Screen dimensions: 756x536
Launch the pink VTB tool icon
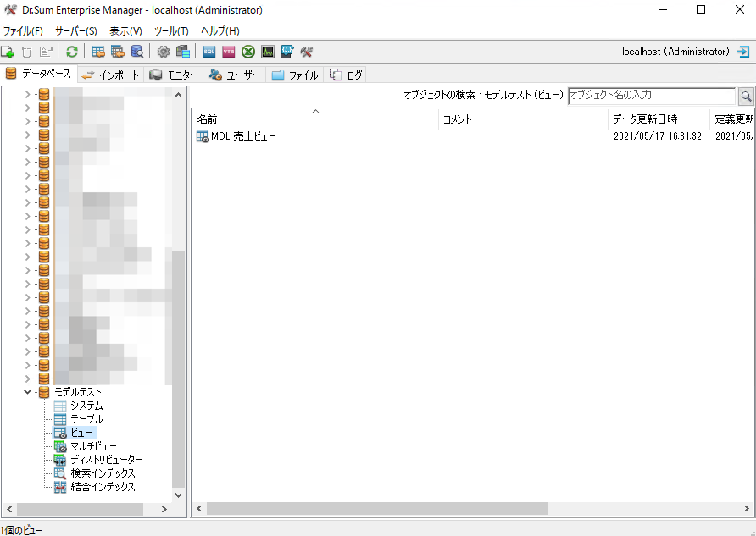pyautogui.click(x=229, y=52)
